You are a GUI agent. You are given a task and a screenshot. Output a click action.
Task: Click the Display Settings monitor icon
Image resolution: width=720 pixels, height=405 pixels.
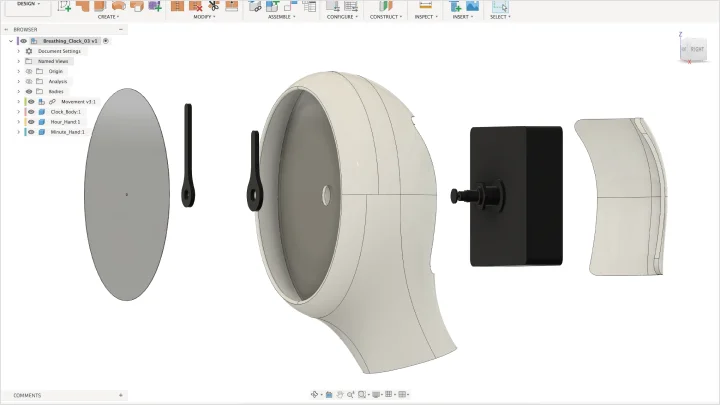[376, 394]
